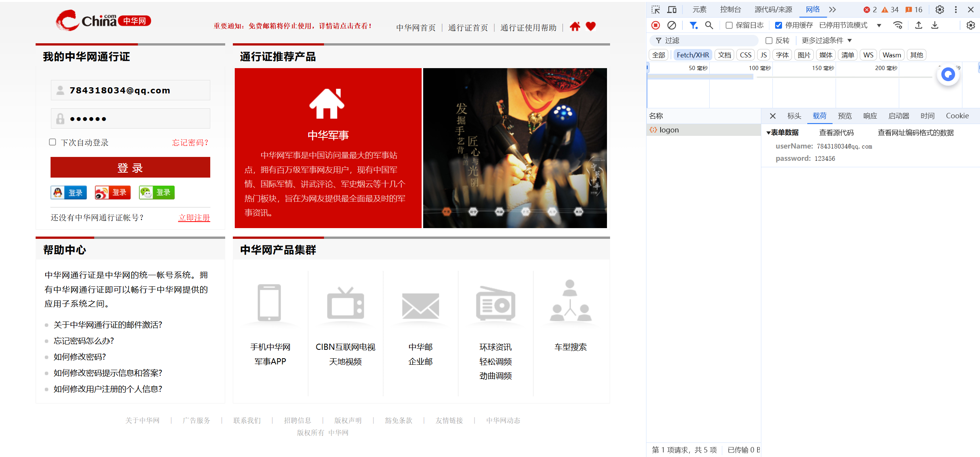Open the throttling mode dropdown

click(879, 25)
